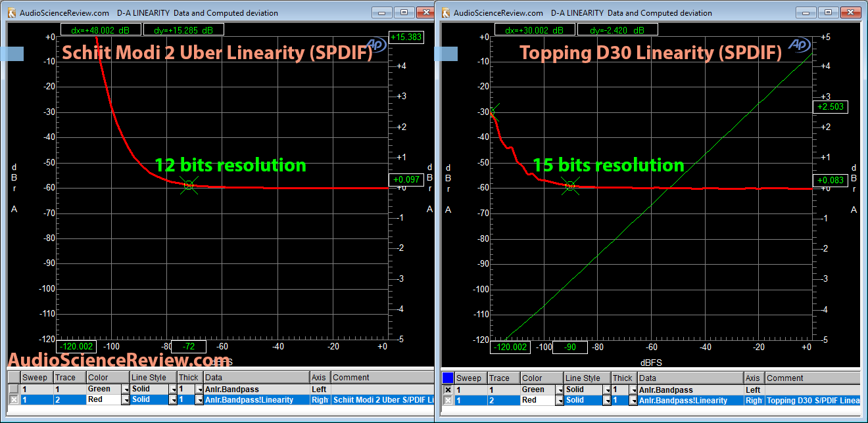
Task: Click the Schiit window title bar app icon
Action: [x=11, y=12]
